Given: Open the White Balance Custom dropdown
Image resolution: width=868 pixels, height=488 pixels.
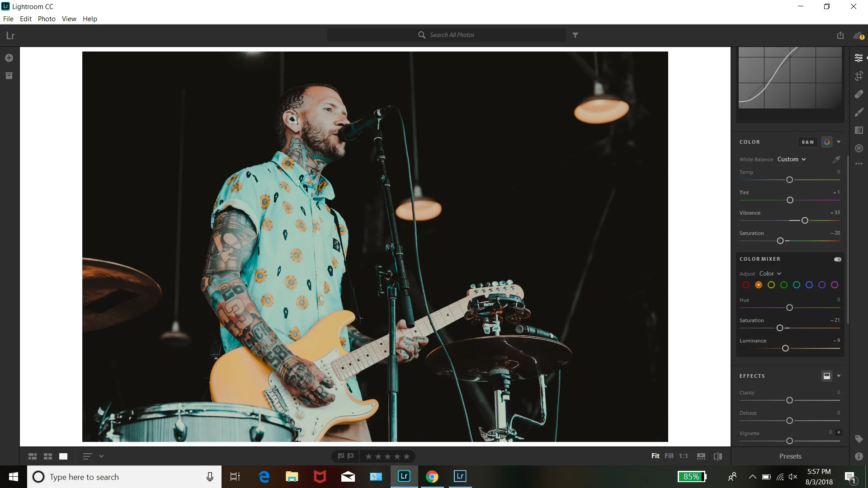Looking at the screenshot, I should pyautogui.click(x=791, y=160).
